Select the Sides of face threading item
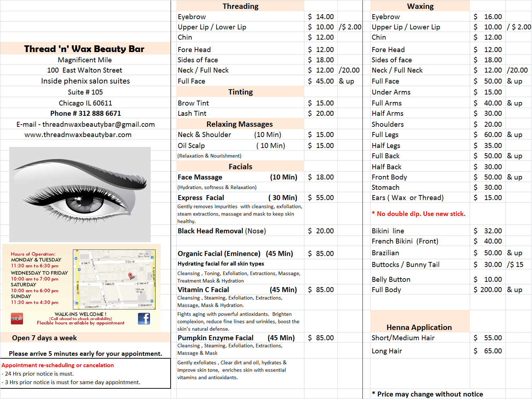This screenshot has width=532, height=399. click(198, 60)
